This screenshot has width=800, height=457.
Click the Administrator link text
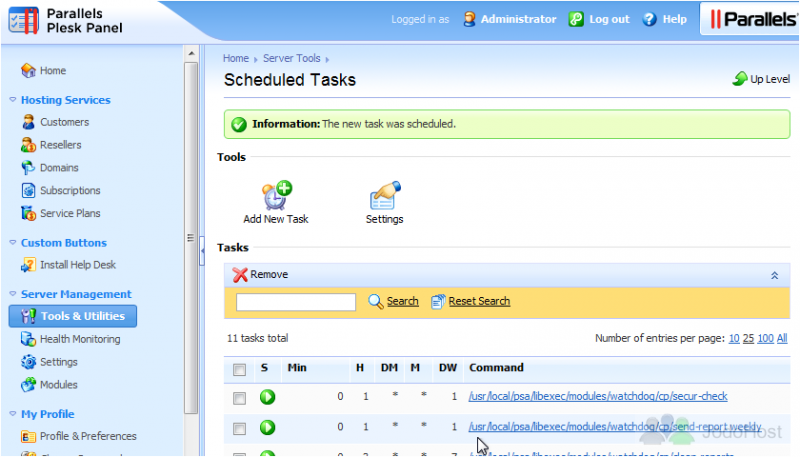pyautogui.click(x=518, y=19)
